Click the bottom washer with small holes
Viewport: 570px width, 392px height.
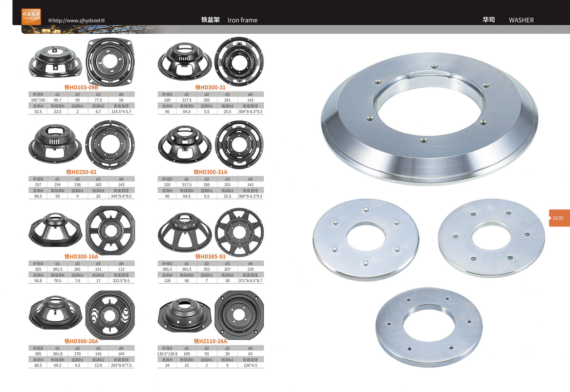(429, 327)
